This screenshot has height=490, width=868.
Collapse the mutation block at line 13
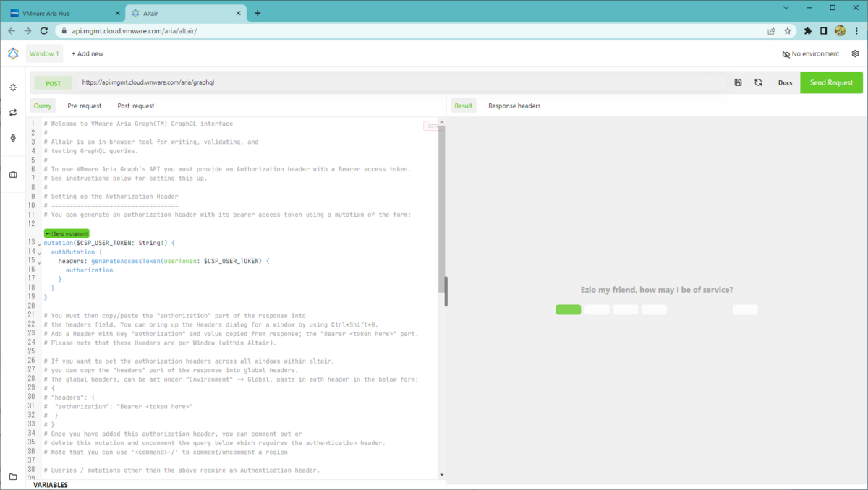coord(39,244)
